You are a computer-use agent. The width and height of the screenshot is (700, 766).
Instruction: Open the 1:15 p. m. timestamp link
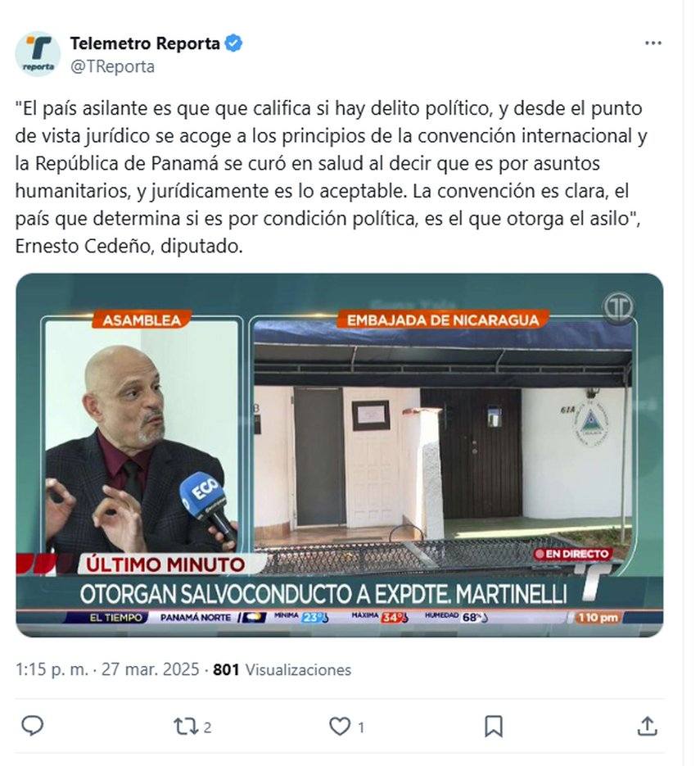[52, 669]
